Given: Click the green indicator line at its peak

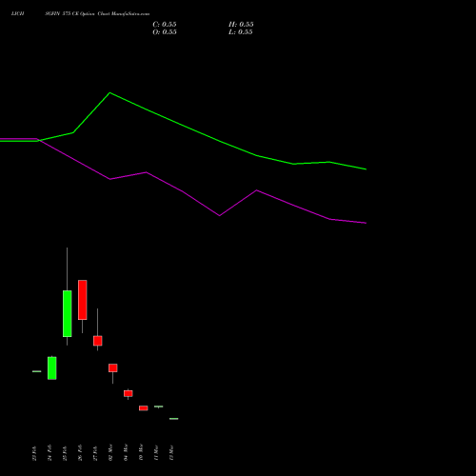Looking at the screenshot, I should point(109,93).
